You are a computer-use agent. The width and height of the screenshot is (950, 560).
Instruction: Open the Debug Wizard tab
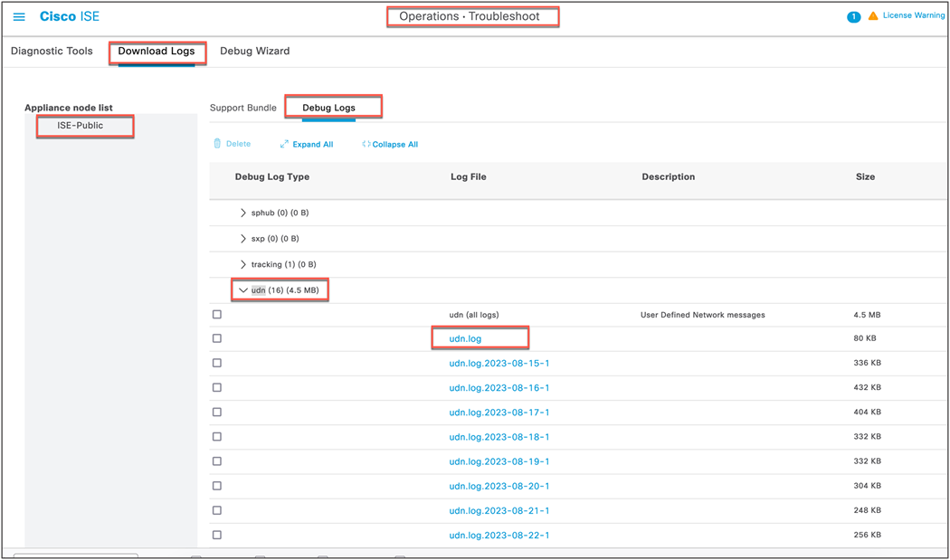pos(254,51)
